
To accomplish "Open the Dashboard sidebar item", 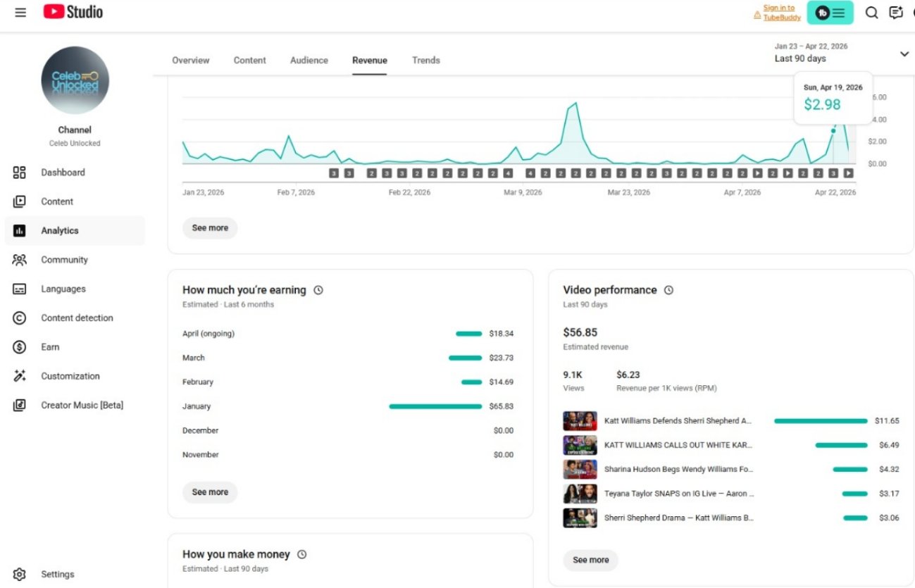I will point(63,173).
